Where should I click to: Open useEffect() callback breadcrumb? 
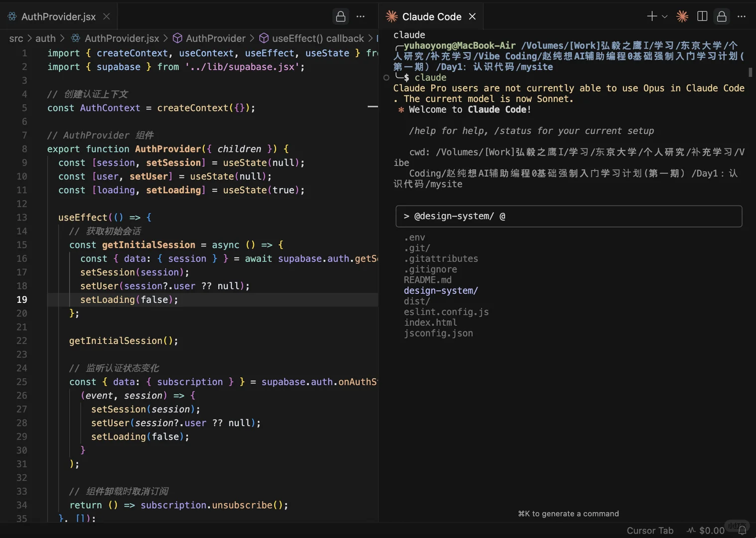pos(312,38)
